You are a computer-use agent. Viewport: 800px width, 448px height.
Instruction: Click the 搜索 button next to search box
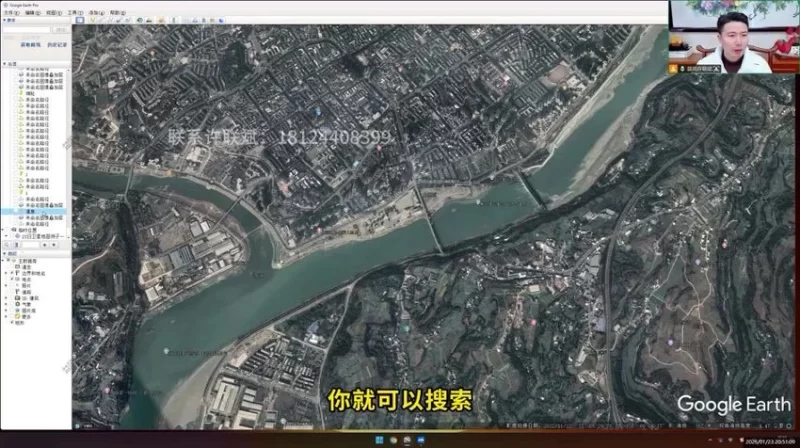tap(61, 30)
